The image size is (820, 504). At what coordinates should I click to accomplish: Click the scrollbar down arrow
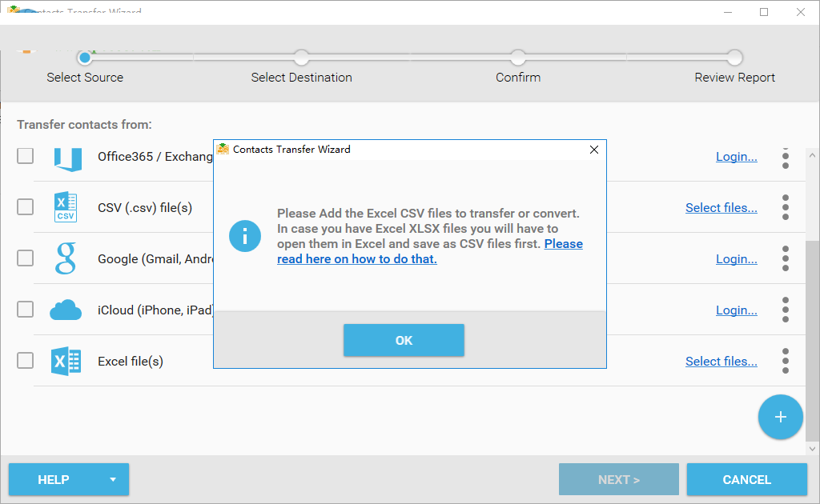point(812,448)
